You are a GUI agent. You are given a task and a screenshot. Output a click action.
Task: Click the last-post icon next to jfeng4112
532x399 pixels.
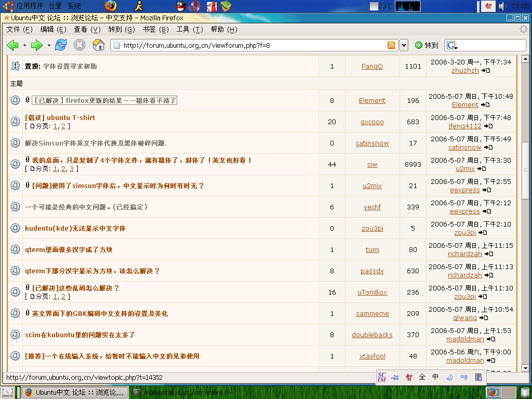click(x=488, y=126)
